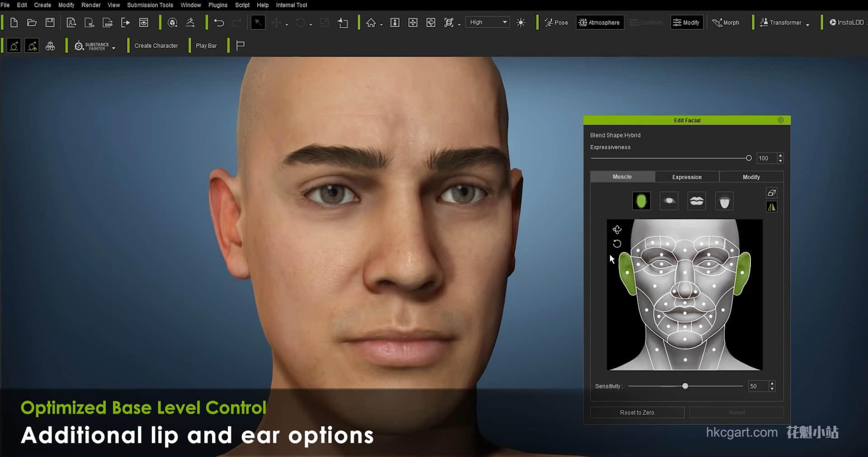Select the eye region icon

[x=669, y=201]
